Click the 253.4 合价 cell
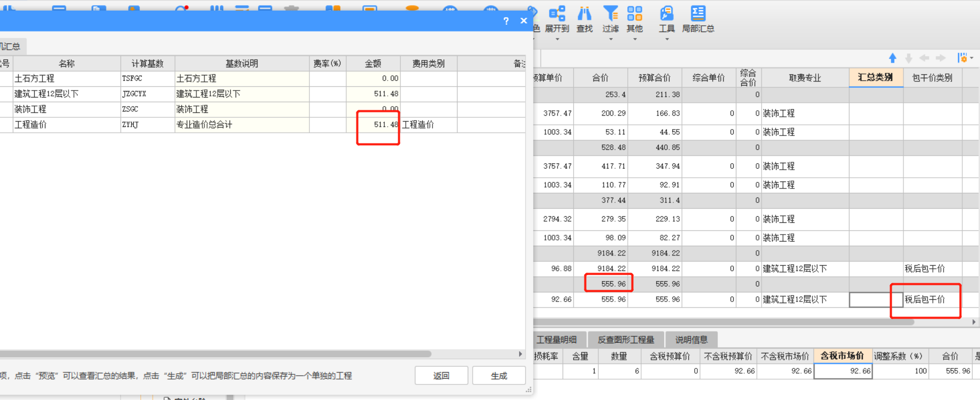Viewport: 980px width, 400px height. pos(601,95)
